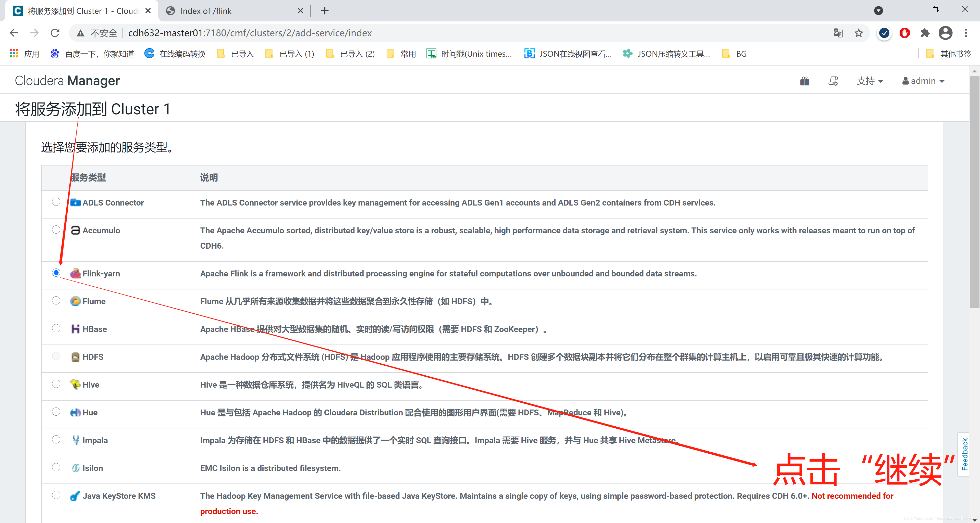This screenshot has height=523, width=980.
Task: Open the JSON压缩转义工具 bookmark
Action: click(x=666, y=54)
